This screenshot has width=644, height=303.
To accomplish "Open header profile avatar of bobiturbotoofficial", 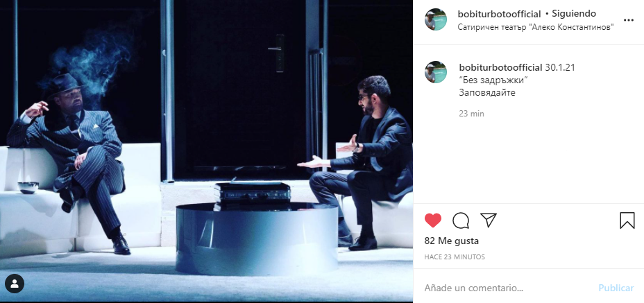I will [x=436, y=19].
